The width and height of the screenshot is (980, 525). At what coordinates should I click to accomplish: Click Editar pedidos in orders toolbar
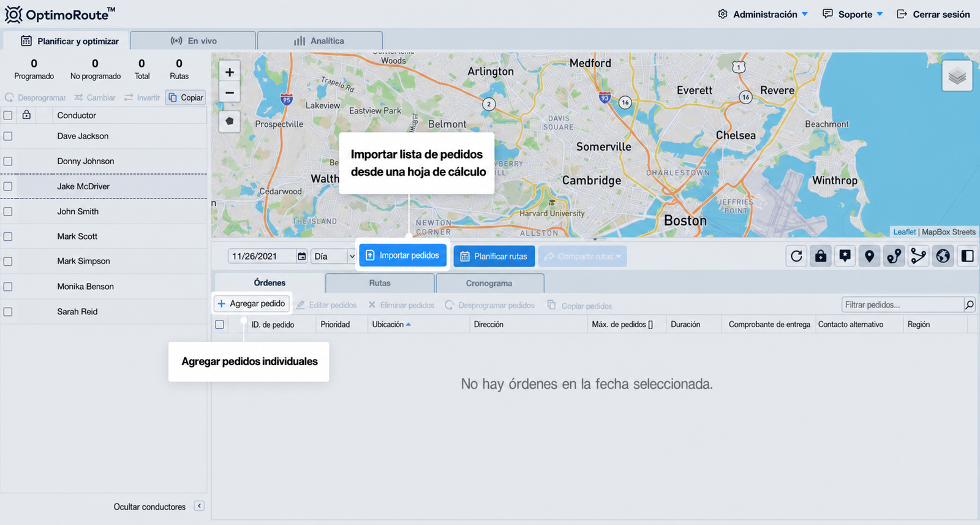coord(326,305)
